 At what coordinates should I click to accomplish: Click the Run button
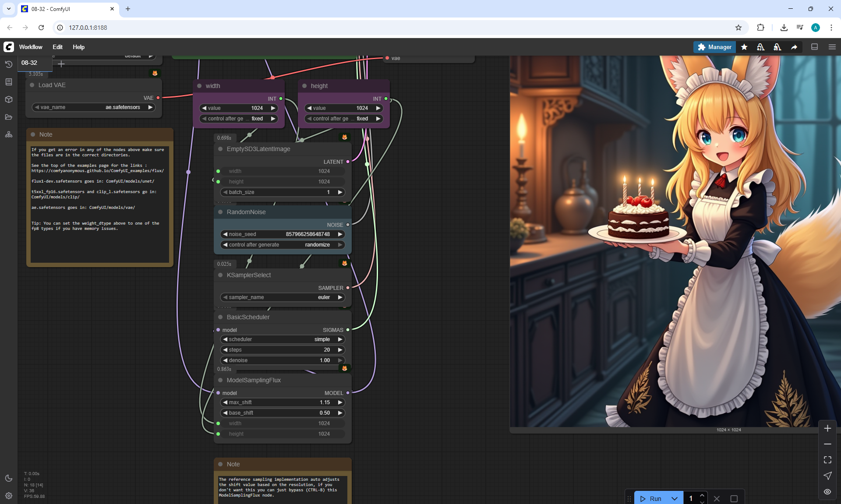pyautogui.click(x=651, y=498)
